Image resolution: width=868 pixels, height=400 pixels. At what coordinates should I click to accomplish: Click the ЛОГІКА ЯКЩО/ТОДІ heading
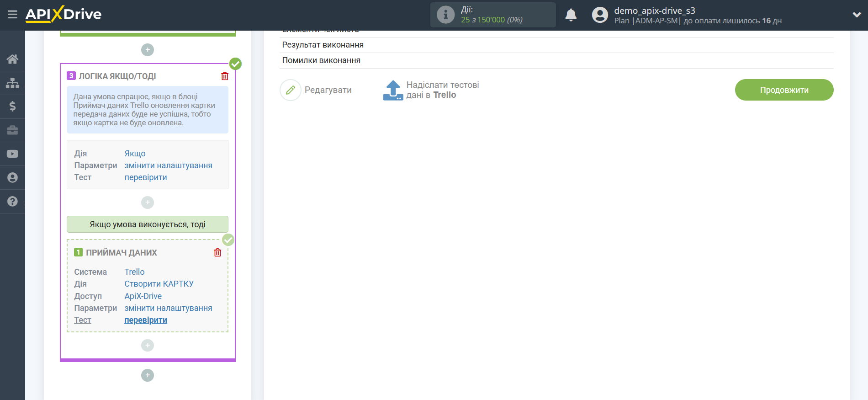coord(117,76)
